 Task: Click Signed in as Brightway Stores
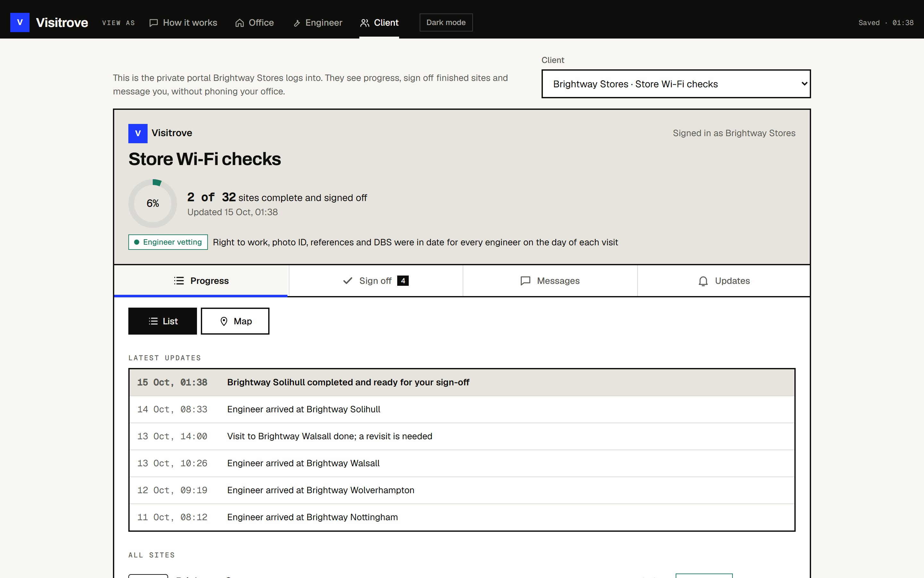pyautogui.click(x=734, y=133)
